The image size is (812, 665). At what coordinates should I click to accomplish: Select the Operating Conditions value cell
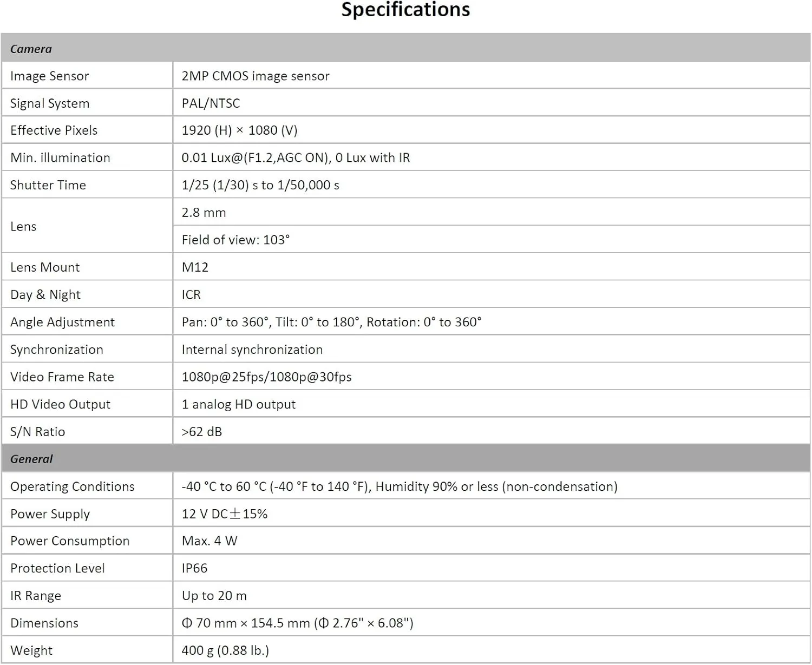[x=492, y=486]
